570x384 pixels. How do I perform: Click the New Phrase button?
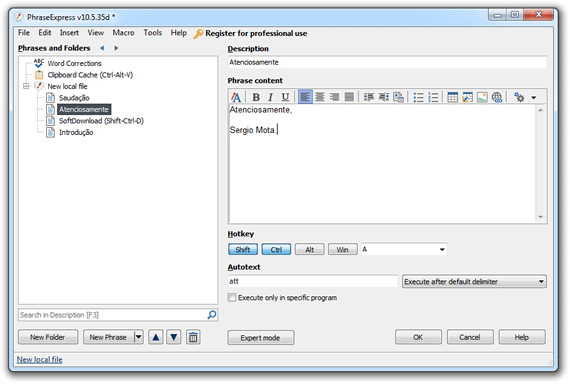click(x=108, y=337)
